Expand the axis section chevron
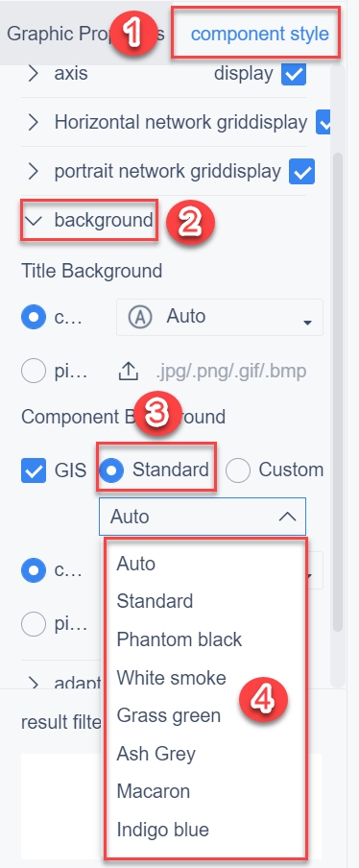Viewport: 359px width, 868px height. [34, 74]
